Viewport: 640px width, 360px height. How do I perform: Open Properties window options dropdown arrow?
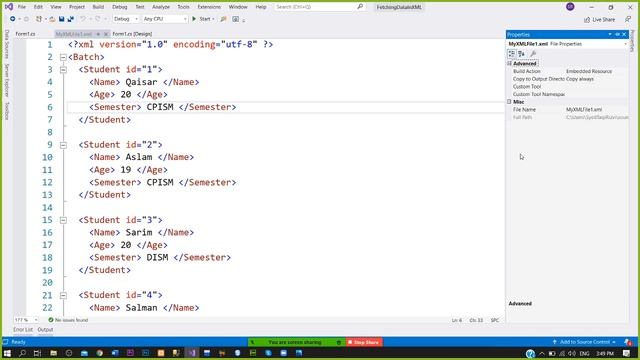[x=610, y=34]
